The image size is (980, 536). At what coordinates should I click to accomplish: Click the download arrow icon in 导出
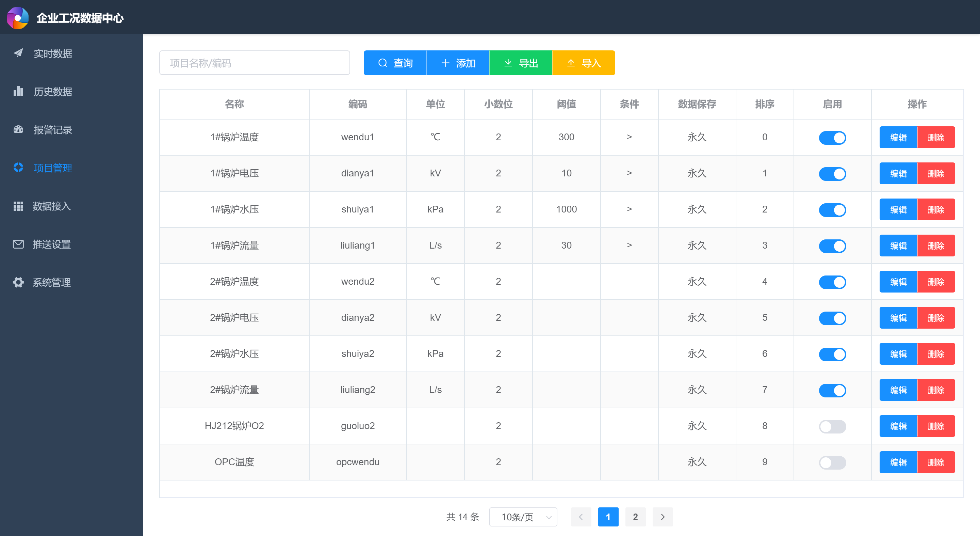(x=508, y=63)
